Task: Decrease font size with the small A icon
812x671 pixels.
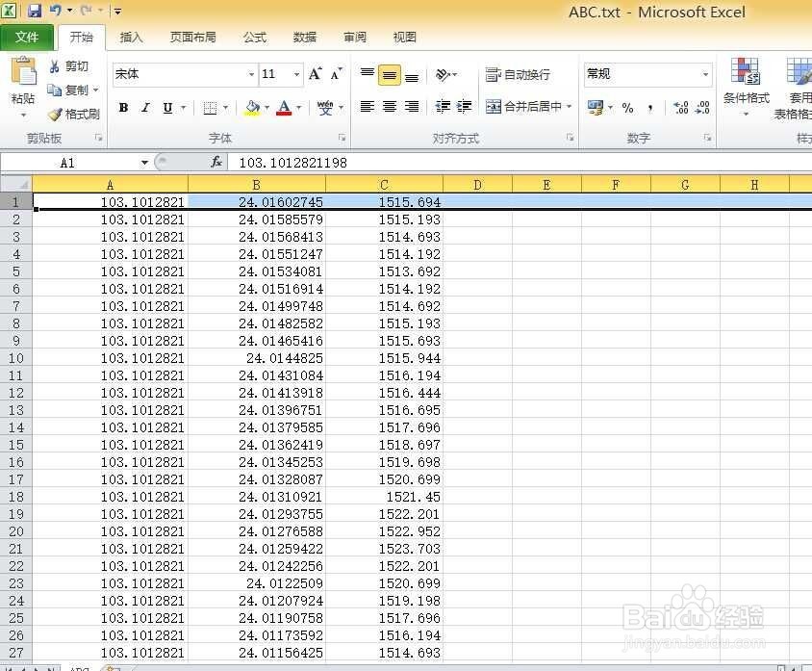Action: 337,74
